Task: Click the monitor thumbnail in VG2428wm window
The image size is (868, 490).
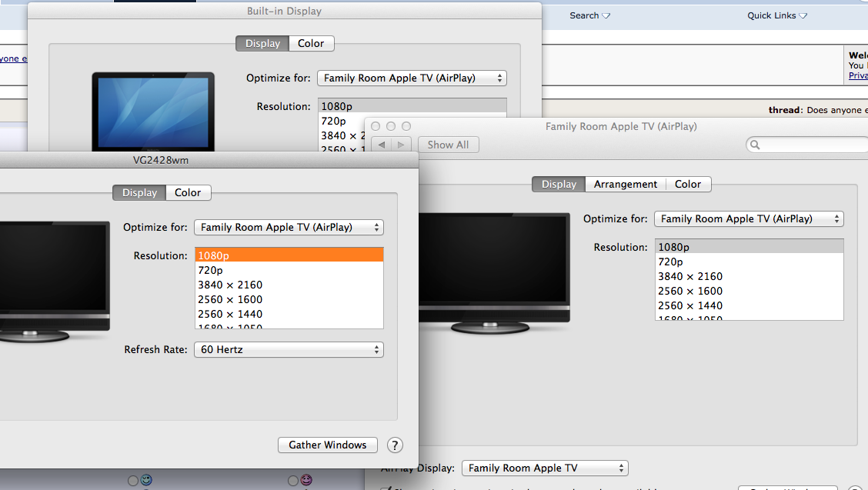Action: (x=54, y=282)
